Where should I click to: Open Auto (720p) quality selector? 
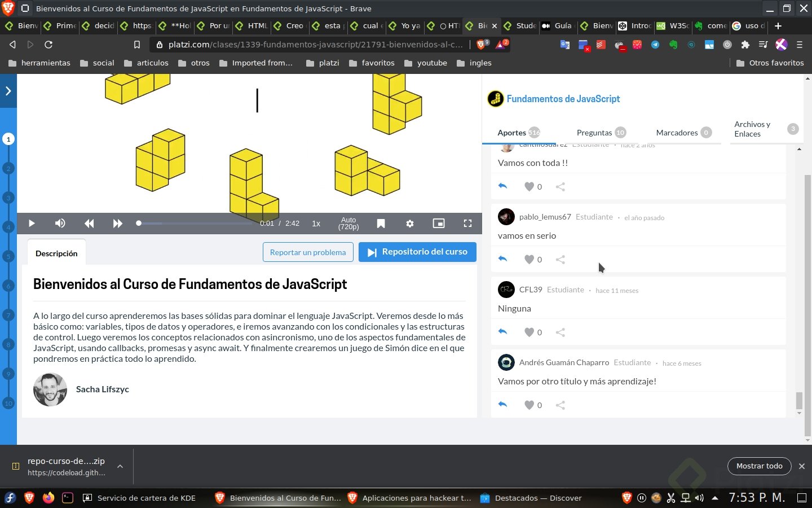[x=348, y=224]
